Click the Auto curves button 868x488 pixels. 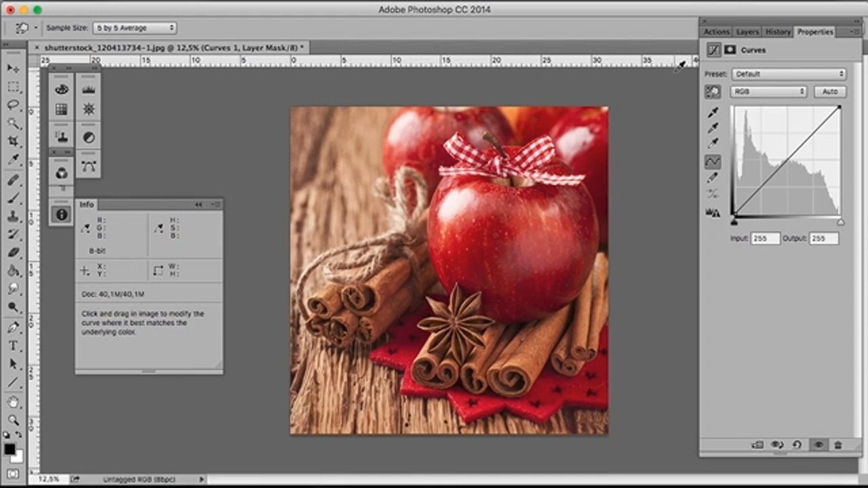[830, 91]
